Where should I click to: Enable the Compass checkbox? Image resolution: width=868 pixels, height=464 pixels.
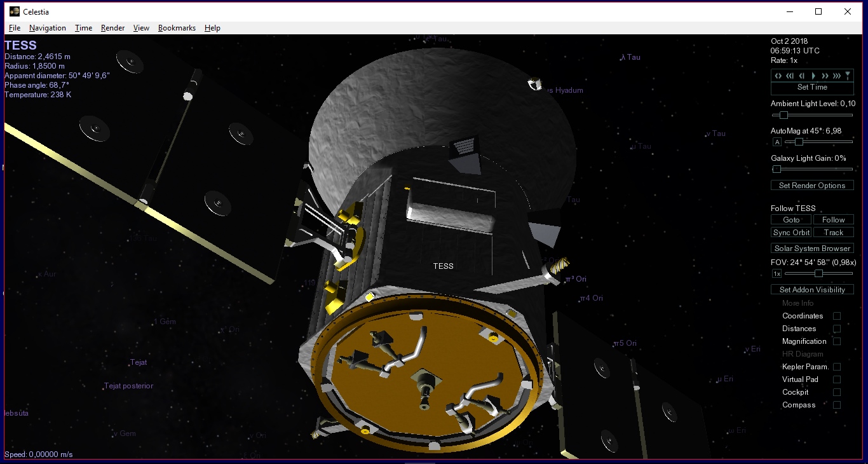click(x=837, y=405)
